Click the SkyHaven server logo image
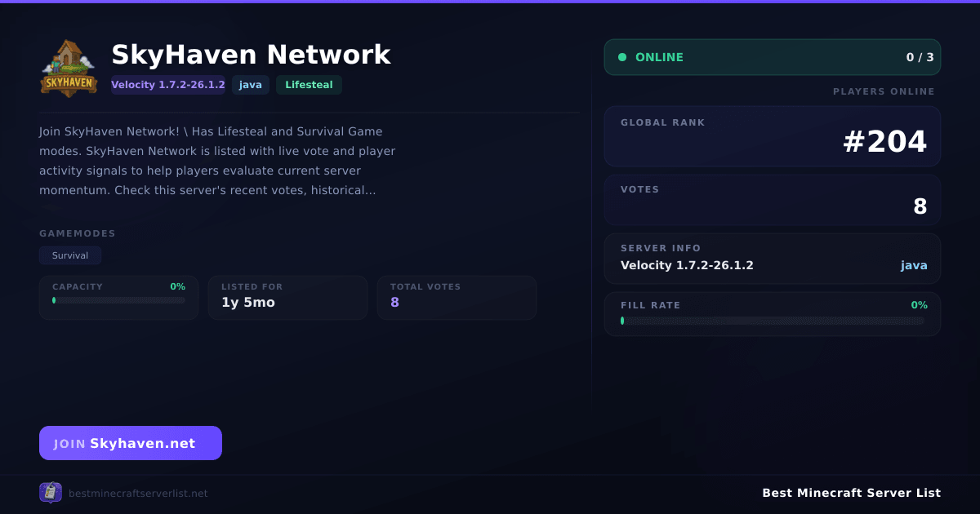980x514 pixels. coord(69,69)
